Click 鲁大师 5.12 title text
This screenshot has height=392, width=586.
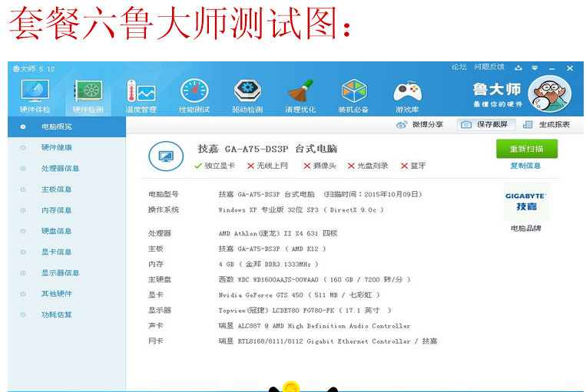[34, 69]
